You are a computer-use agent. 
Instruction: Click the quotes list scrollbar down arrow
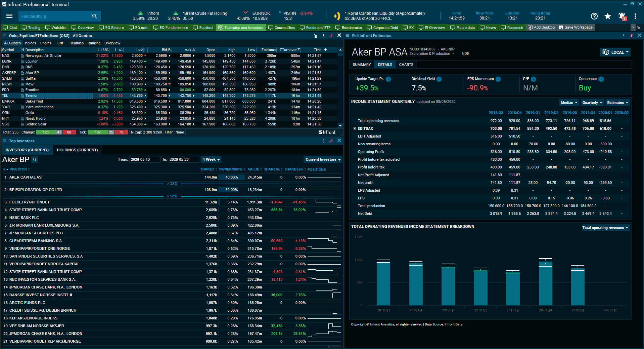pyautogui.click(x=340, y=125)
